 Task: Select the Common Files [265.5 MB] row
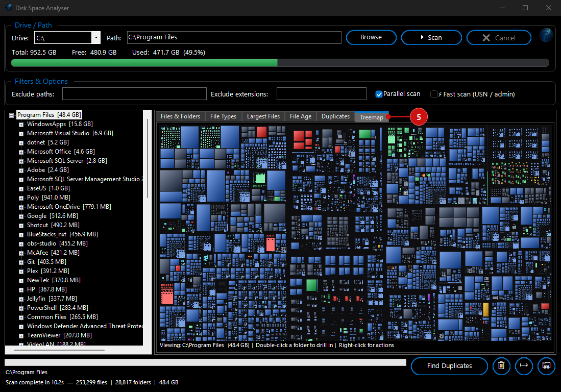[63, 317]
